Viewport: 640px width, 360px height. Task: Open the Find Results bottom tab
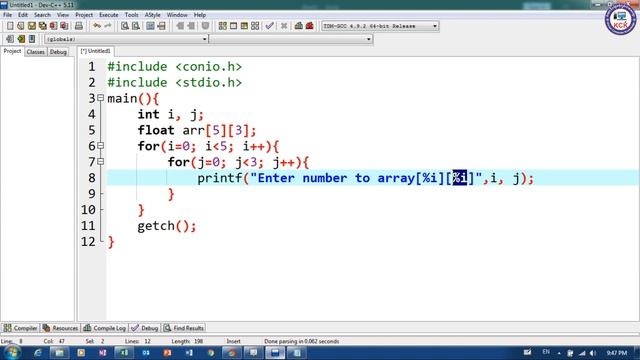(184, 328)
